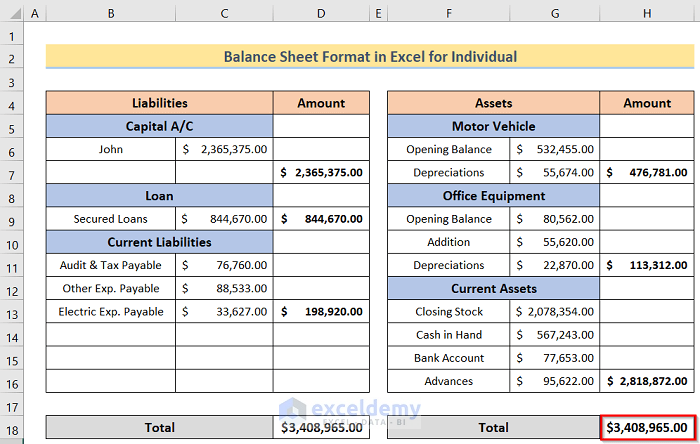Select row 4 header
The width and height of the screenshot is (700, 444).
click(11, 103)
